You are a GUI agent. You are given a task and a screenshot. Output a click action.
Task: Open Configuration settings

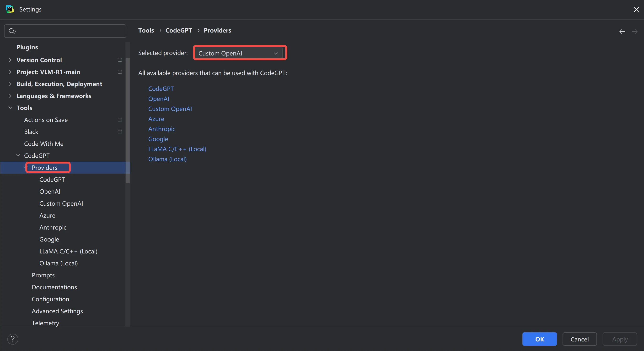click(x=50, y=299)
